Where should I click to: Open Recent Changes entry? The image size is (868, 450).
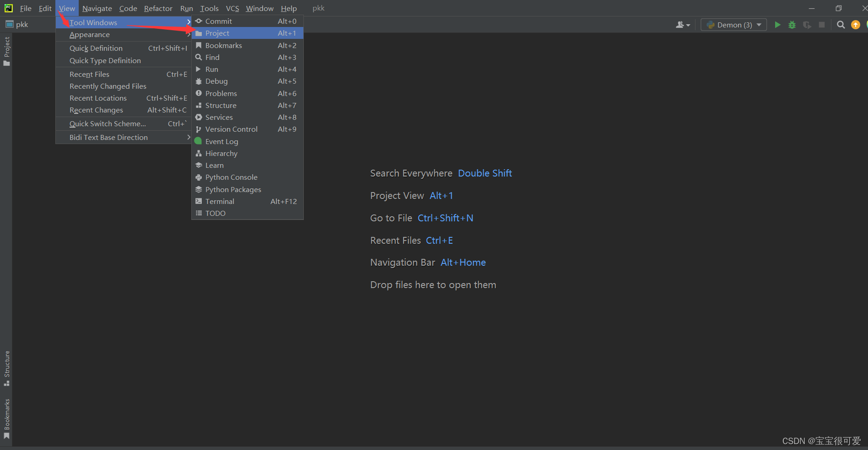(124, 110)
